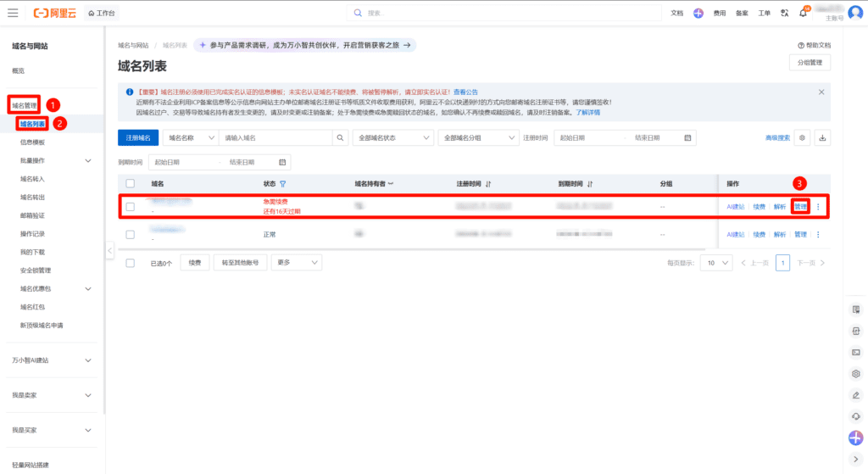The width and height of the screenshot is (868, 474).
Task: Focus the top bar search field
Action: [504, 13]
